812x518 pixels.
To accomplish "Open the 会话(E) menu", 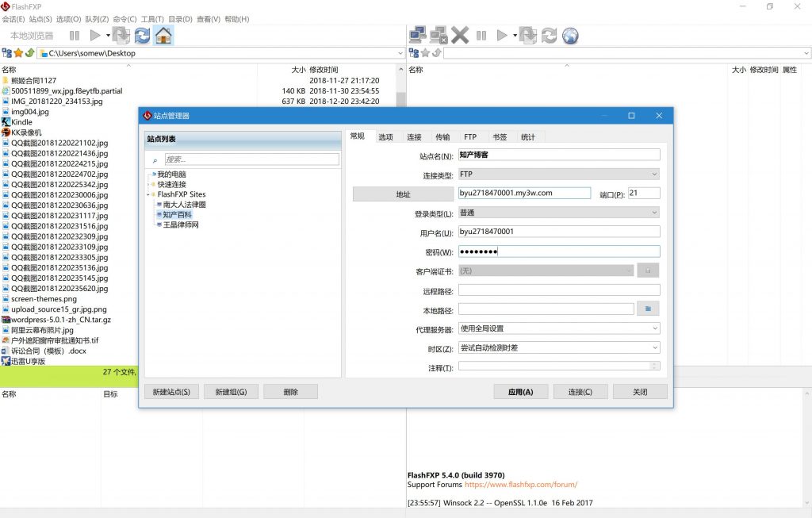I will [x=13, y=19].
